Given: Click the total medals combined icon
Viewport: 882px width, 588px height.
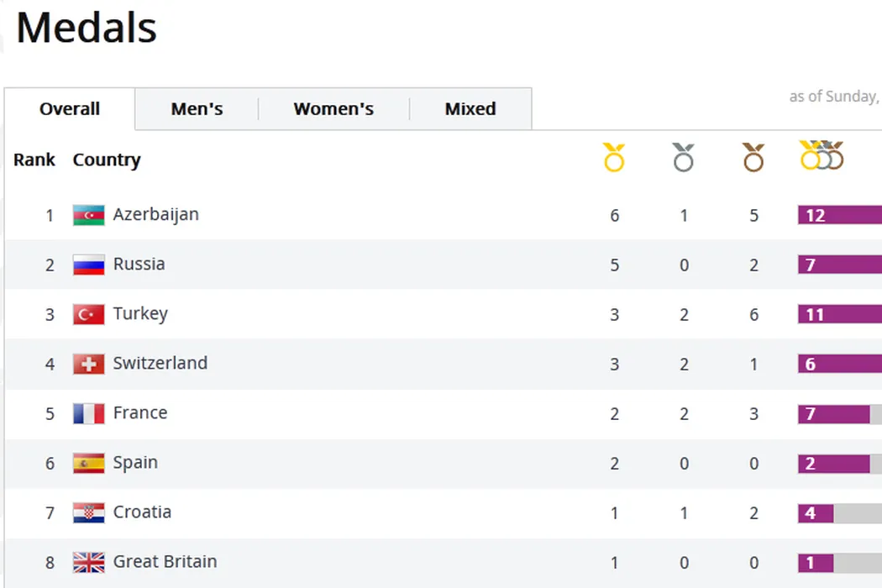Looking at the screenshot, I should (822, 155).
